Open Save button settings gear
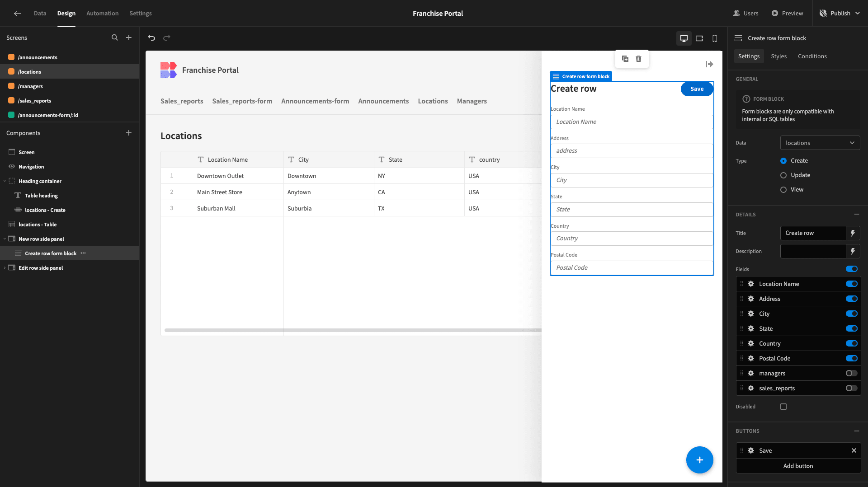The width and height of the screenshot is (868, 487). click(751, 450)
